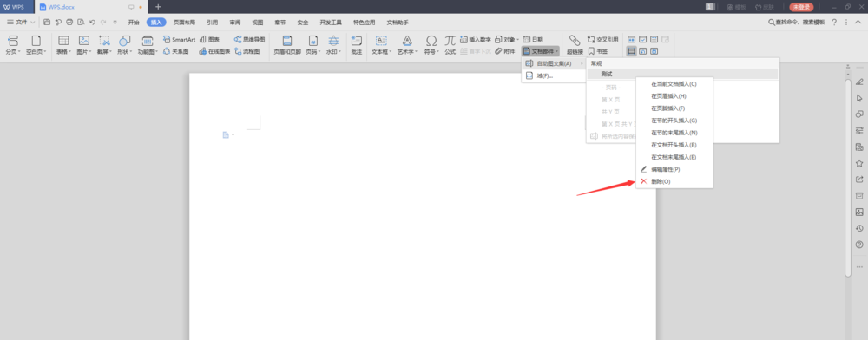
Task: Click the 书签 bookmark button
Action: [x=597, y=51]
